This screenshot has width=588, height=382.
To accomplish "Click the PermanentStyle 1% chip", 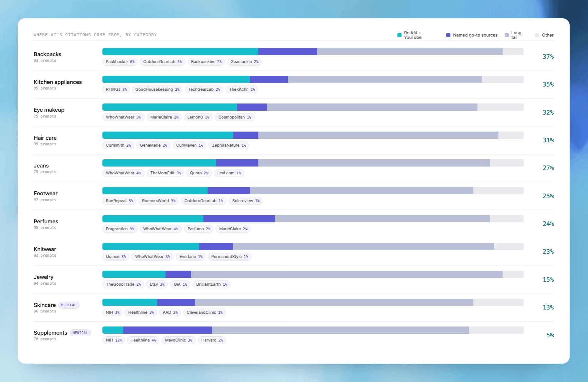I will click(x=230, y=257).
